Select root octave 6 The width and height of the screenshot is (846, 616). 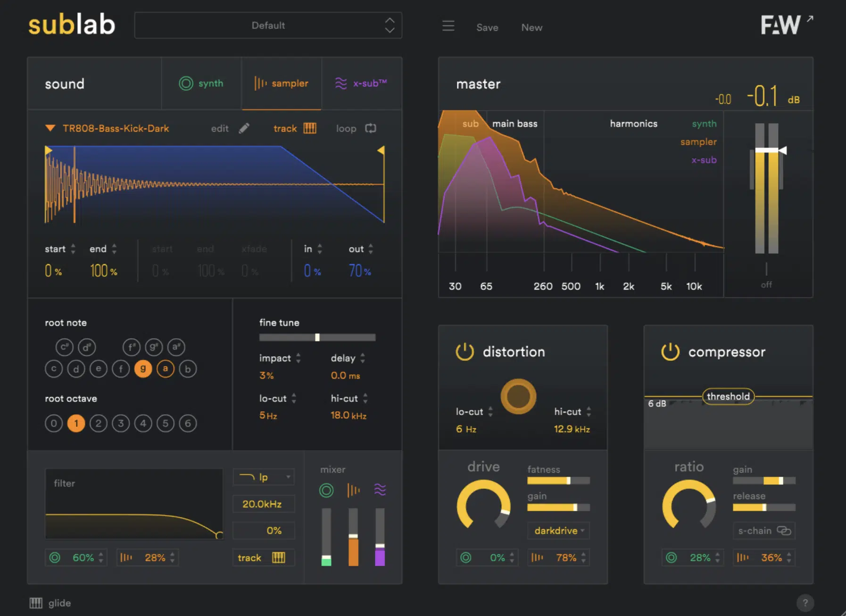(188, 423)
